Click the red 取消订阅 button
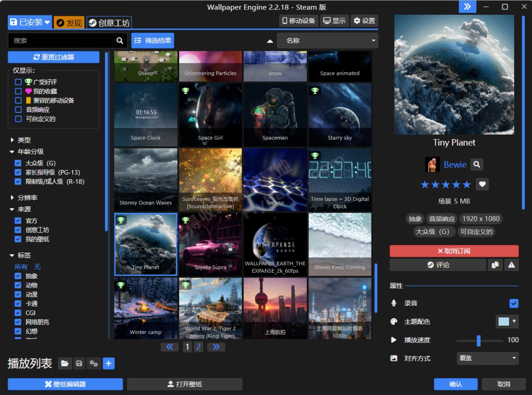Screen dimensions: 532x395 [x=454, y=251]
